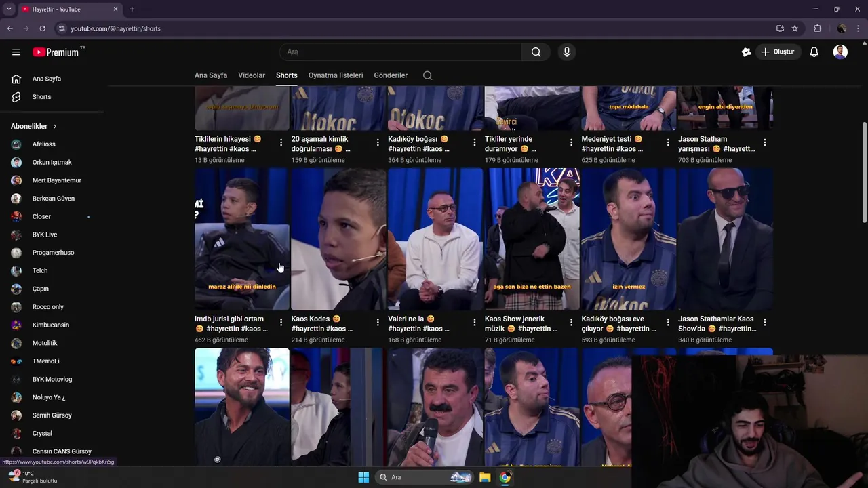Open options for Jason Stathamlar Kaos Show'da
Image resolution: width=868 pixels, height=488 pixels.
tap(765, 322)
